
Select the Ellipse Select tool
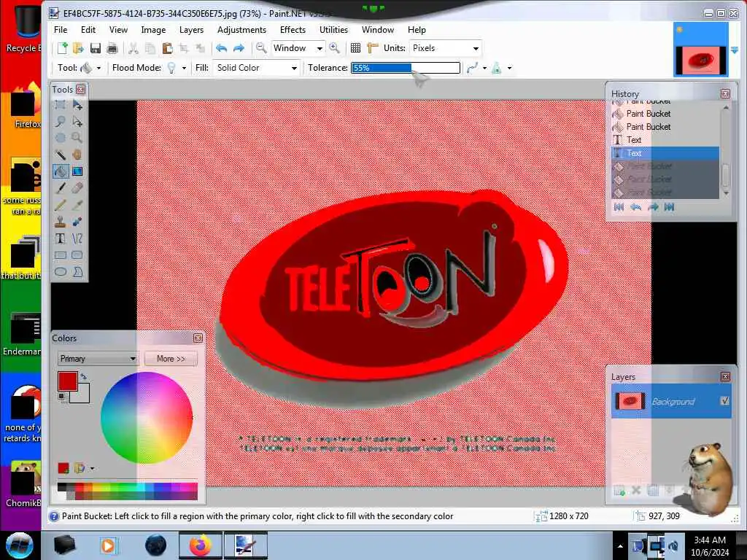[x=61, y=138]
